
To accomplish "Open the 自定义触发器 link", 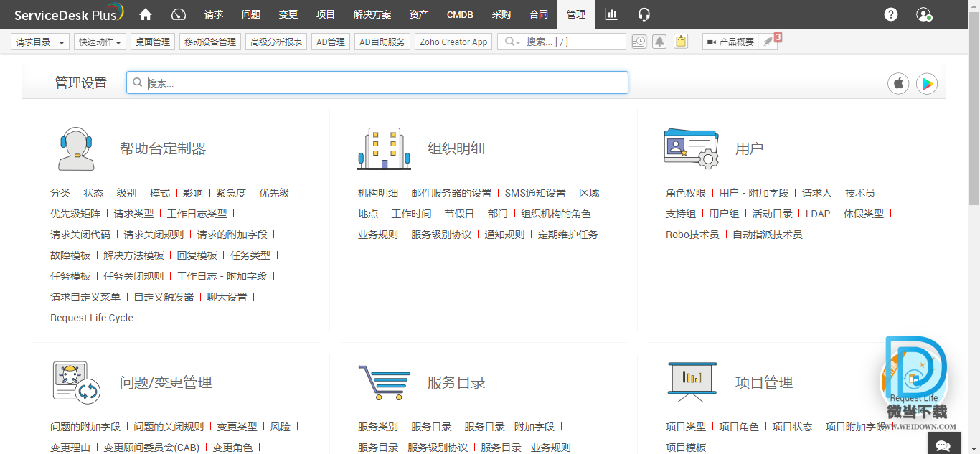I will coord(164,297).
